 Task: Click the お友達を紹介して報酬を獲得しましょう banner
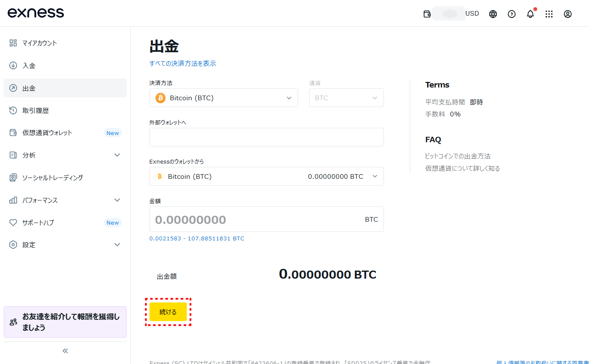65,322
